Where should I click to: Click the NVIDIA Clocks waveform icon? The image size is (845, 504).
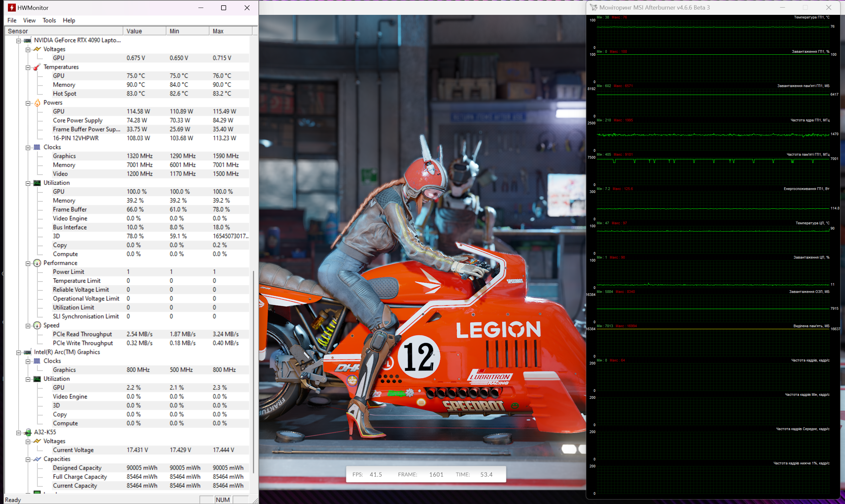37,147
